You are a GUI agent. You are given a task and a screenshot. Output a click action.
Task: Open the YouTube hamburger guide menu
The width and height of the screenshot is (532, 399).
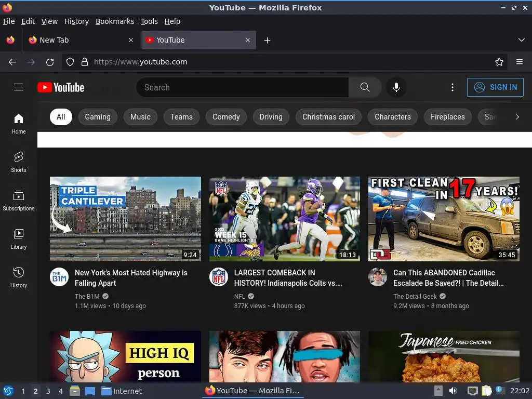coord(19,87)
